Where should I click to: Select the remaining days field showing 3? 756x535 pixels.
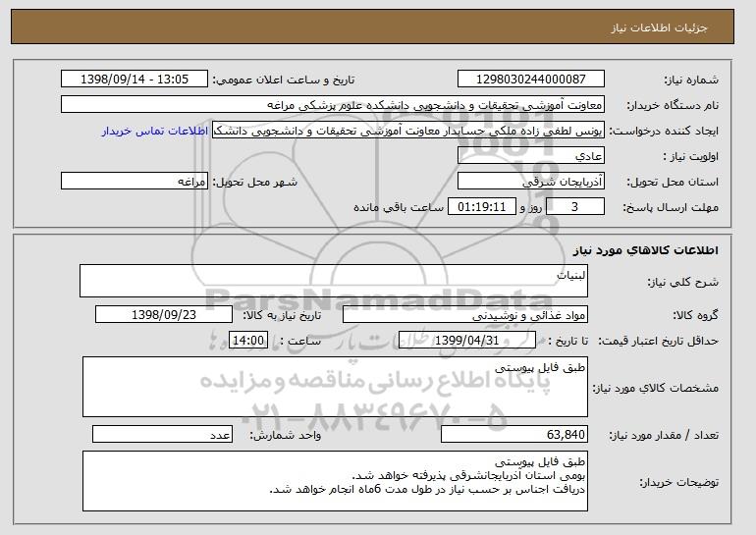(574, 207)
